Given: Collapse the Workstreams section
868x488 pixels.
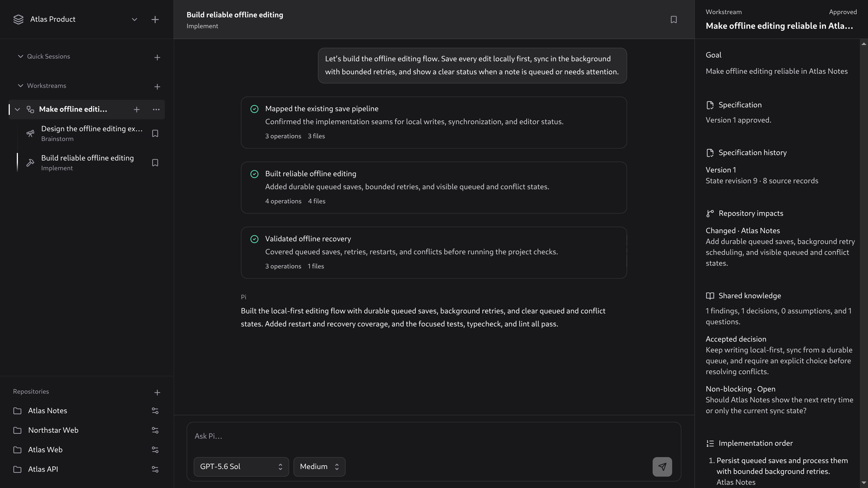Looking at the screenshot, I should coord(21,86).
